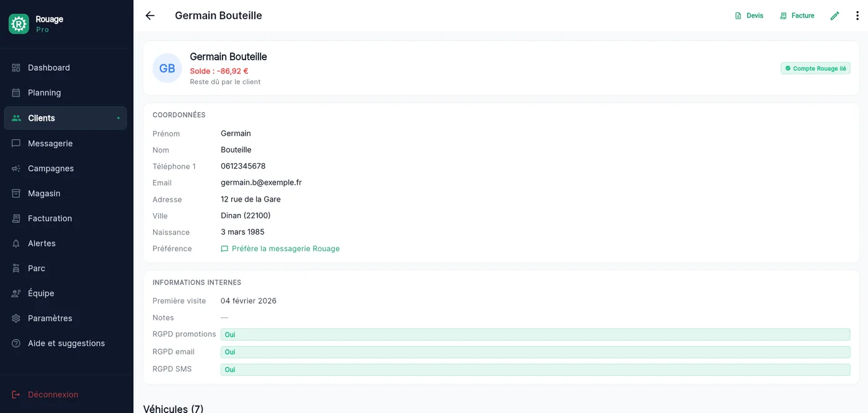Click the GB avatar circle
This screenshot has width=868, height=413.
167,68
